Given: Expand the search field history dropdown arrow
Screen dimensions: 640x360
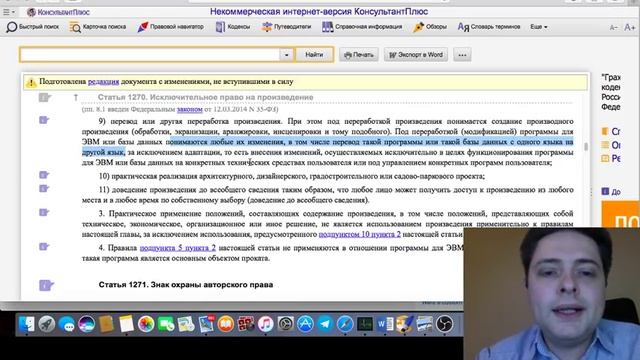Looking at the screenshot, I should pos(287,55).
